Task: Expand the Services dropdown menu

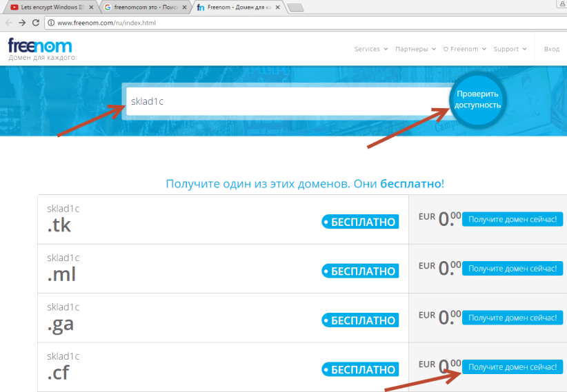Action: click(x=370, y=49)
